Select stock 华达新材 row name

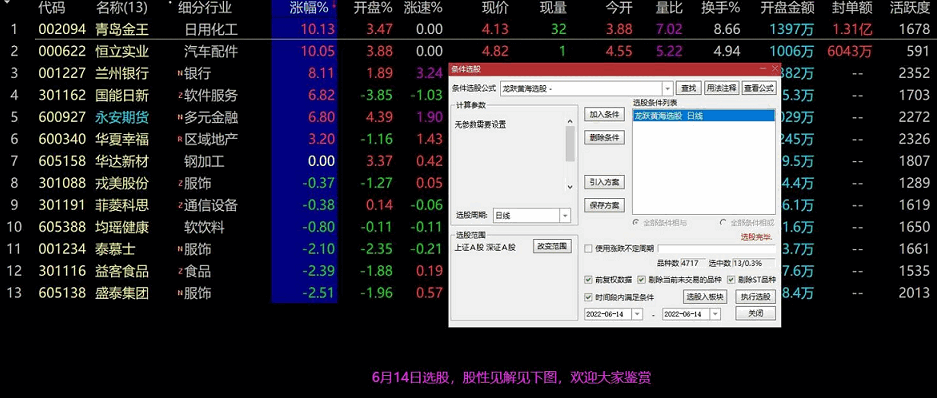[x=122, y=161]
